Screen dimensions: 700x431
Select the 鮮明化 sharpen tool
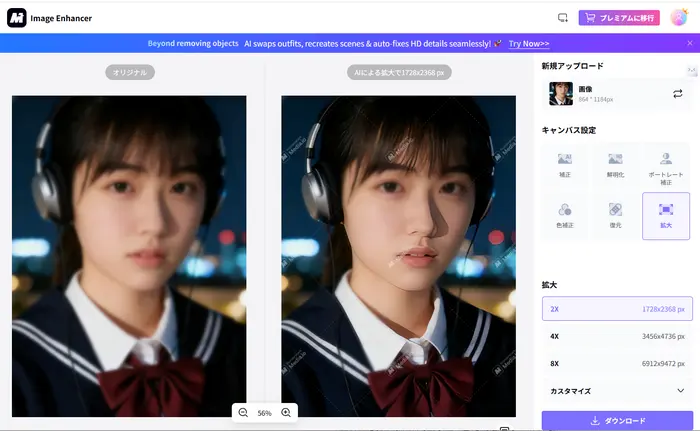point(615,165)
